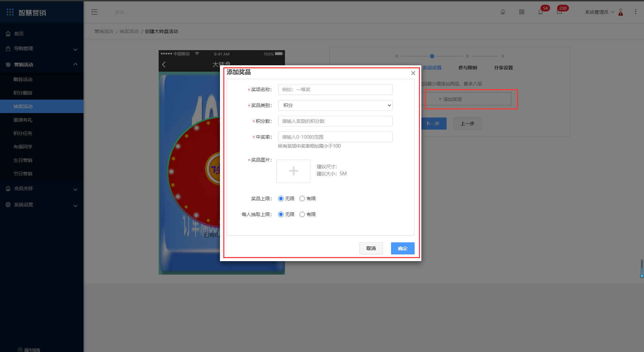Image resolution: width=644 pixels, height=352 pixels.
Task: Click back arrow in phone preview
Action: (x=164, y=65)
